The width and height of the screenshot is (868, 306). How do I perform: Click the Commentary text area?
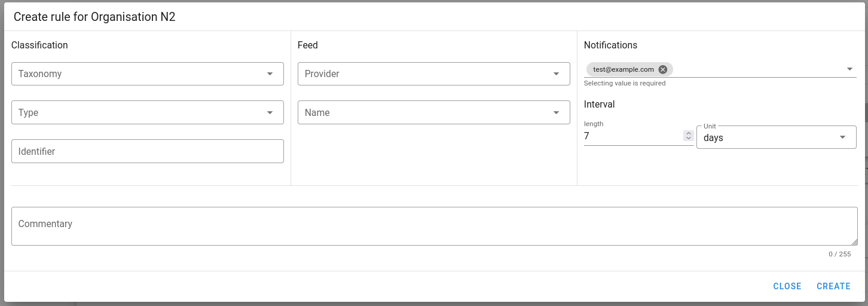pyautogui.click(x=435, y=226)
